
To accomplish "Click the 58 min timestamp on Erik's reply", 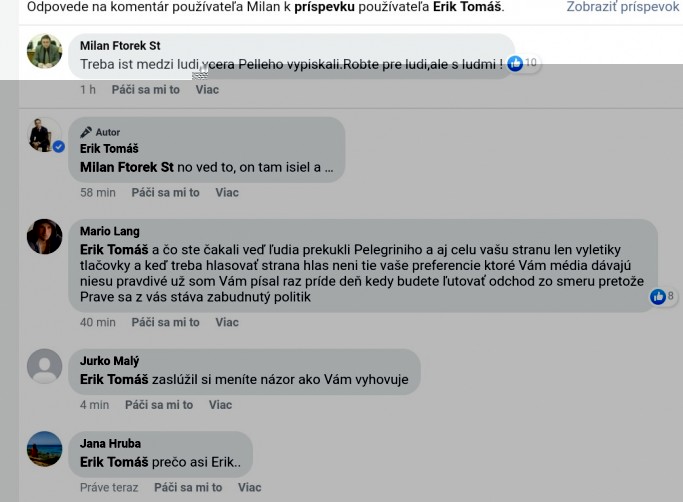I will (x=98, y=193).
